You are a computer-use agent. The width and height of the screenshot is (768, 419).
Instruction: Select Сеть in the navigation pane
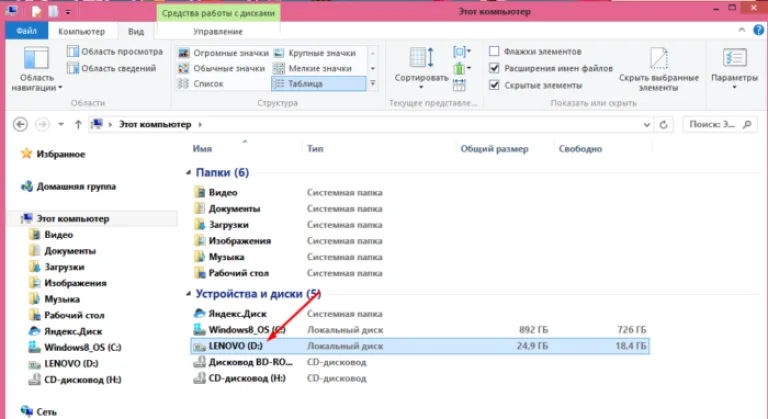tap(39, 412)
